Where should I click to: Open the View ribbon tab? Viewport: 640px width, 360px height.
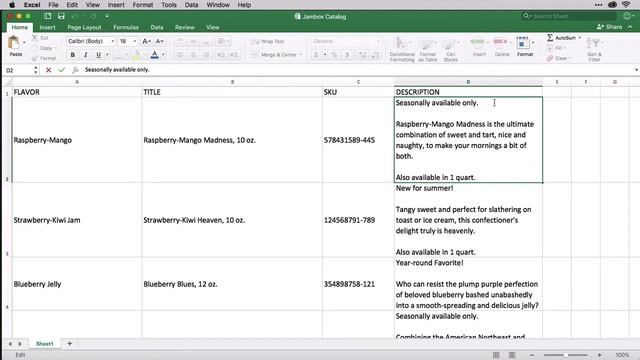pos(213,27)
